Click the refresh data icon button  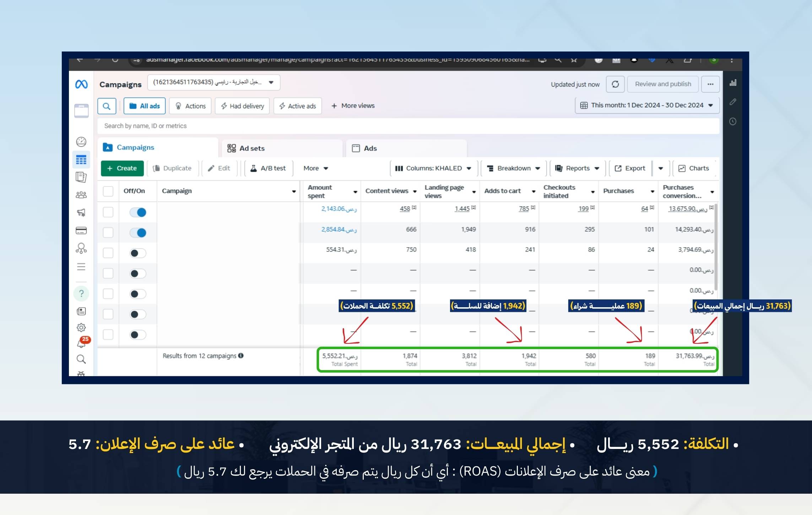(x=615, y=84)
